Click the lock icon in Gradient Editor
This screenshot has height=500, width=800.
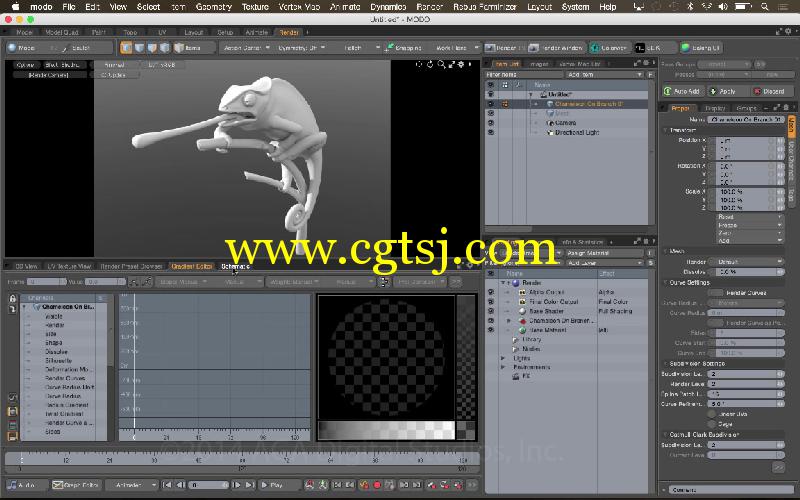coord(13,298)
